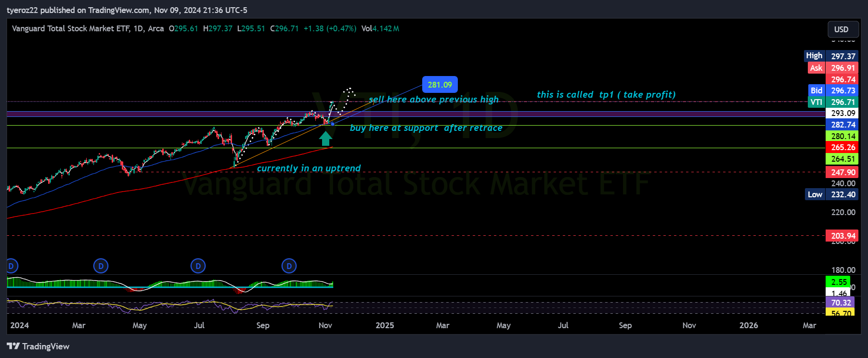Image resolution: width=868 pixels, height=358 pixels.
Task: Click the yellow 56.70 indicator value label
Action: click(x=840, y=312)
